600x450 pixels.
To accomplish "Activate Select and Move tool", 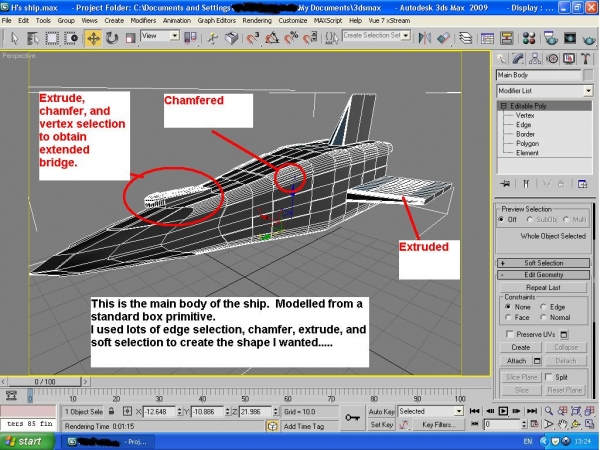I will coord(93,38).
